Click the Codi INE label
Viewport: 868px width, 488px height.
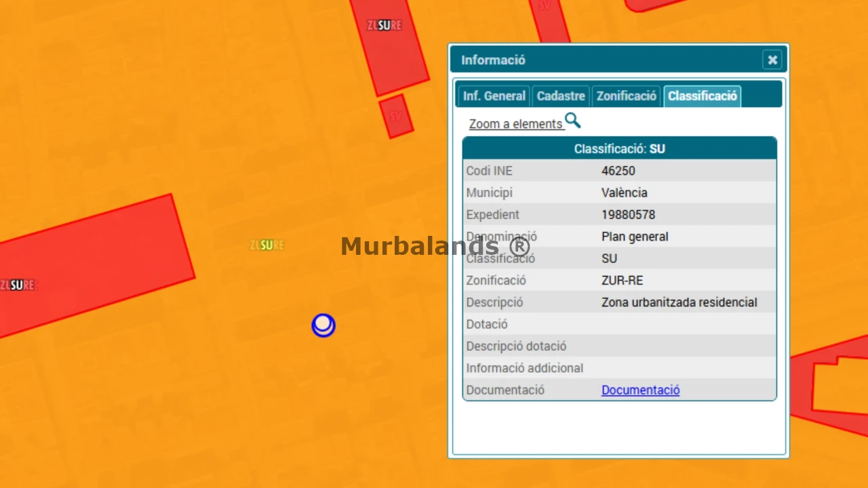click(x=489, y=171)
